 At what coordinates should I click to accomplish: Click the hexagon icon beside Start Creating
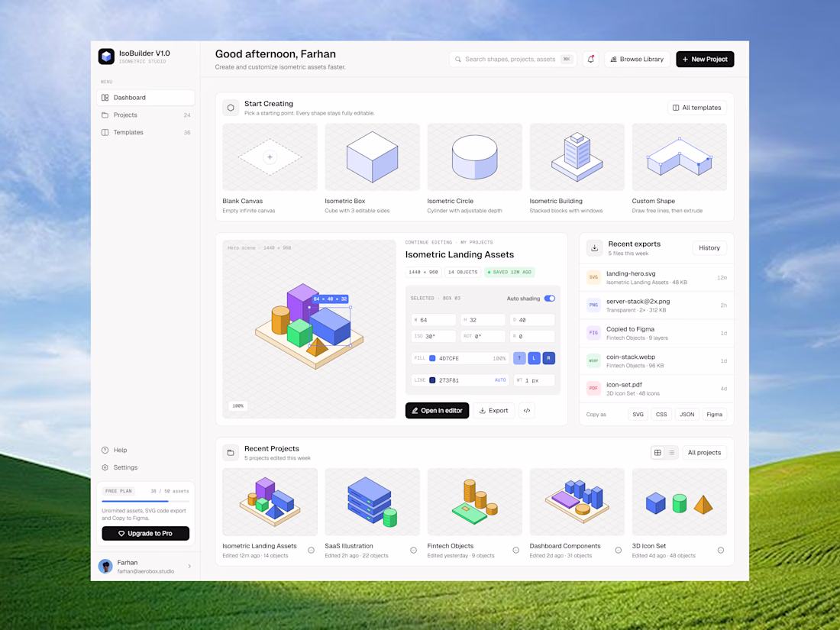(x=231, y=108)
